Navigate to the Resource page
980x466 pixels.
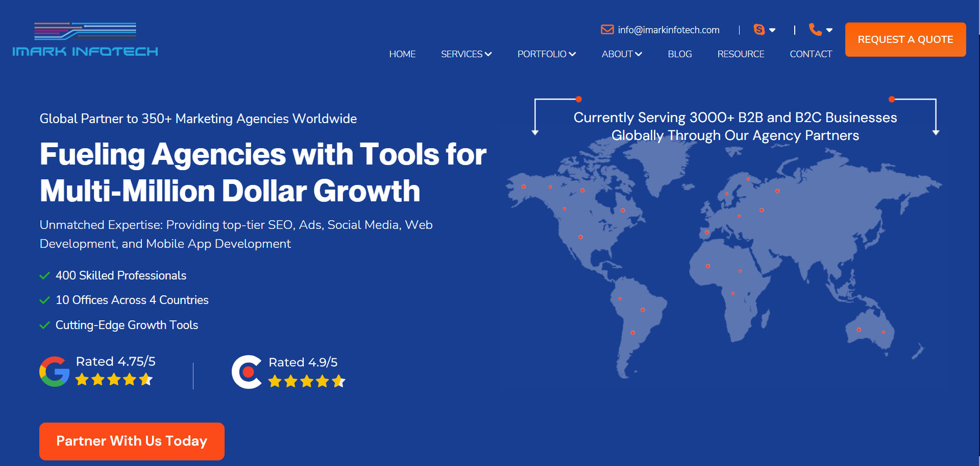pyautogui.click(x=741, y=54)
